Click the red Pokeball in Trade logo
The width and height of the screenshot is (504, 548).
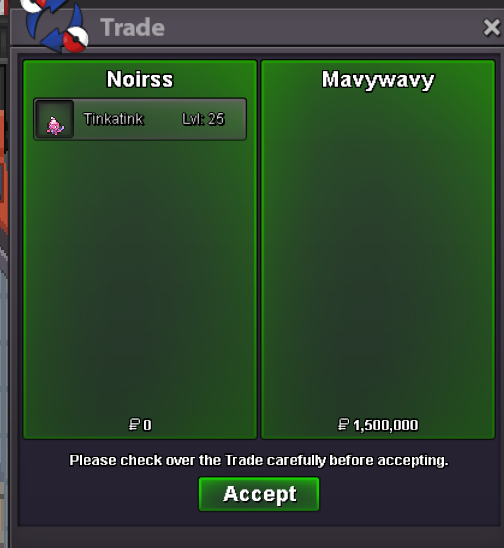[76, 39]
